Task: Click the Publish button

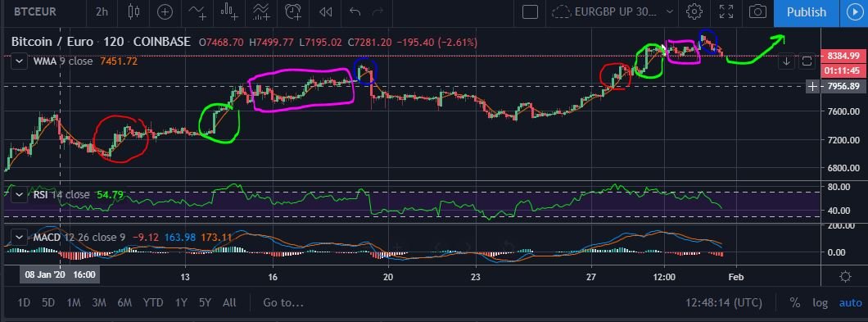Action: pyautogui.click(x=806, y=12)
